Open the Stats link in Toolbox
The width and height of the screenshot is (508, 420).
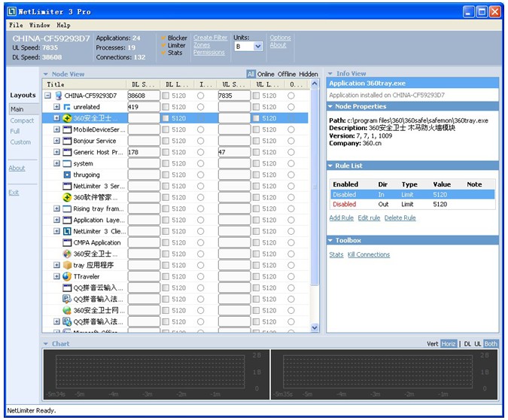click(x=336, y=254)
